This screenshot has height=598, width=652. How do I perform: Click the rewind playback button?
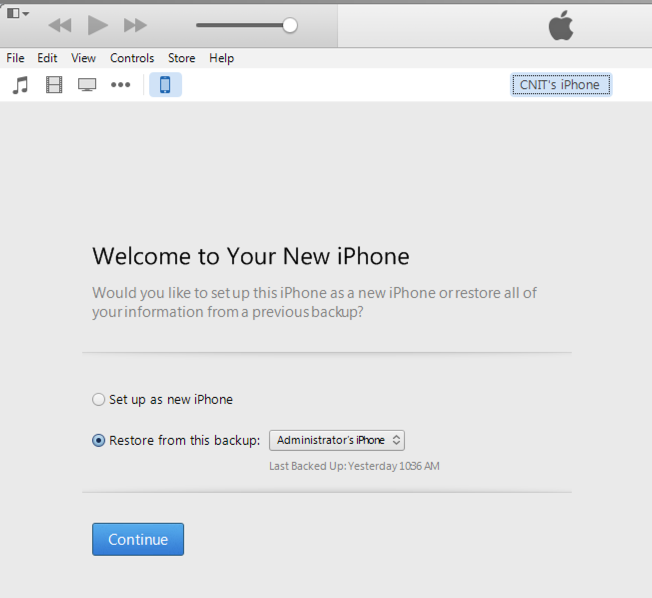[x=60, y=25]
